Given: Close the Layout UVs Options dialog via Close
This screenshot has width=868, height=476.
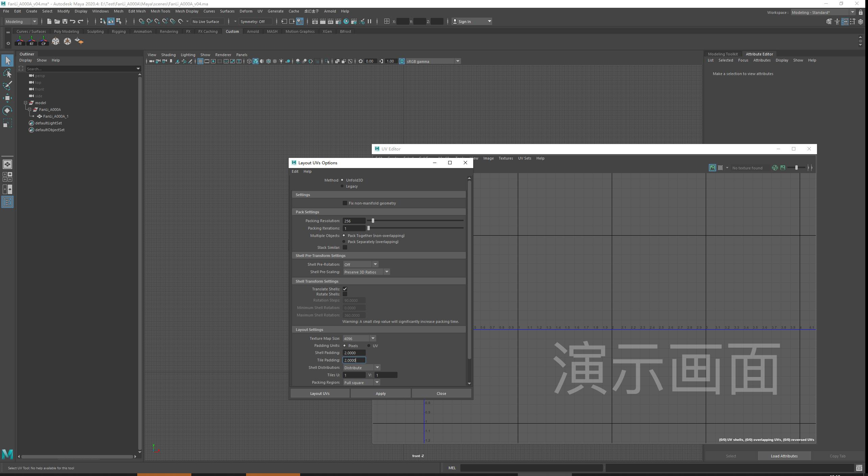Looking at the screenshot, I should click(x=441, y=394).
